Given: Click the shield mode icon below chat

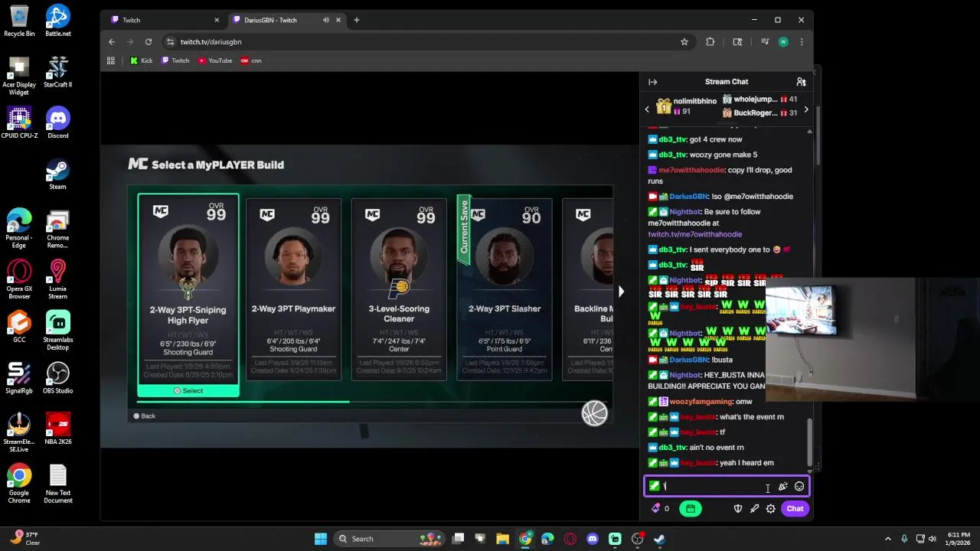Looking at the screenshot, I should (x=738, y=509).
